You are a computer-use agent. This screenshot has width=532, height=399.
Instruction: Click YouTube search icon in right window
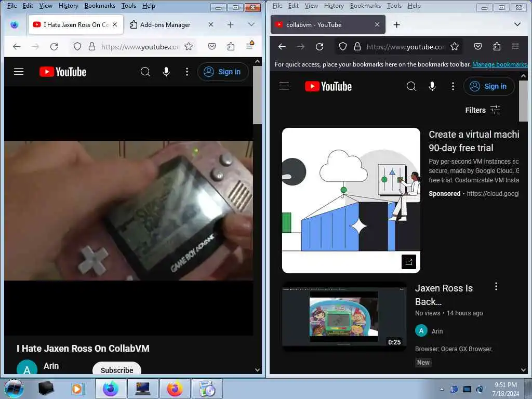(x=411, y=86)
